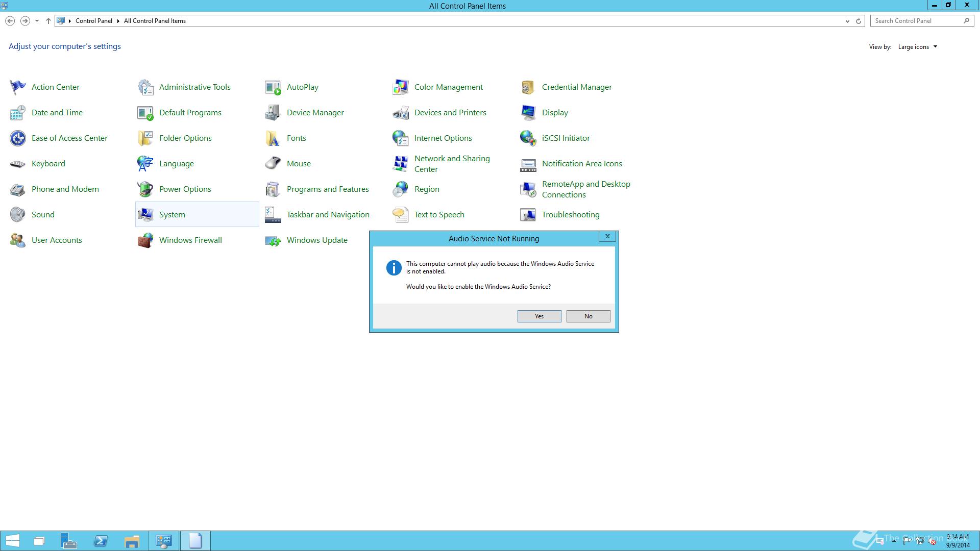Expand the View by Large icons dropdown
Viewport: 980px width, 551px height.
pyautogui.click(x=917, y=47)
